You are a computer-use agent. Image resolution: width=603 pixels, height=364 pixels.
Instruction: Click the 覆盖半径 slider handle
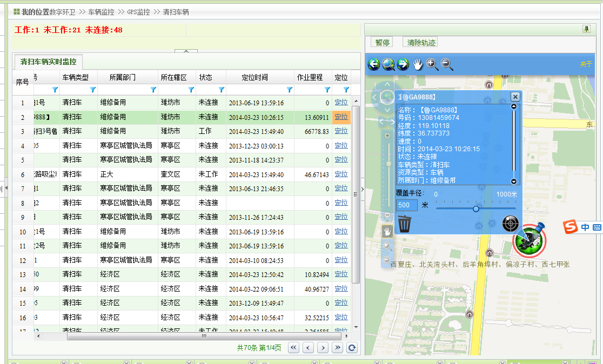tap(476, 208)
